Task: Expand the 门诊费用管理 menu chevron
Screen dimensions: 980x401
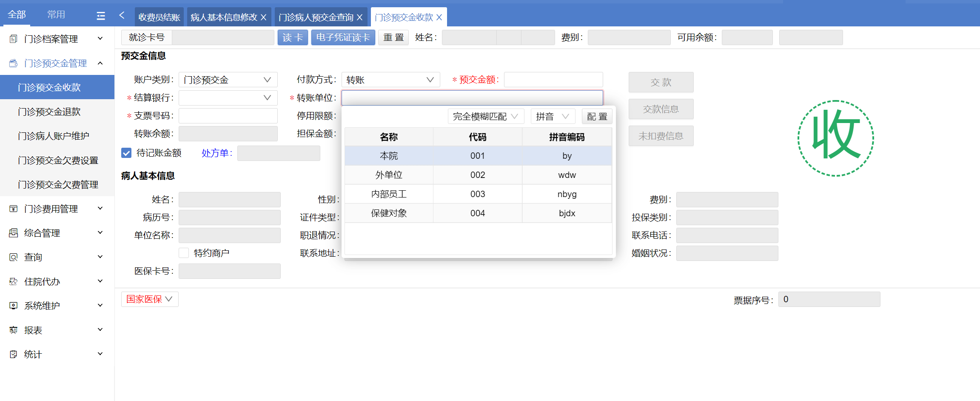Action: coord(100,209)
